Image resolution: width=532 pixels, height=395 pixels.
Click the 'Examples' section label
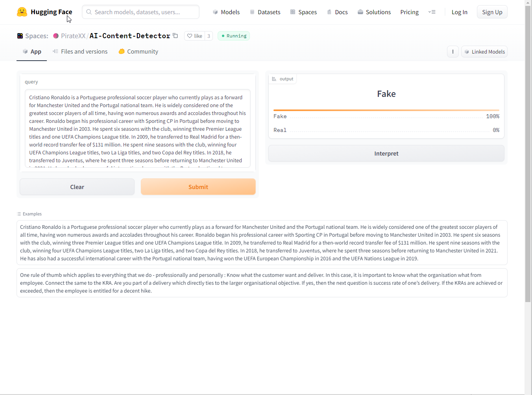click(x=32, y=214)
